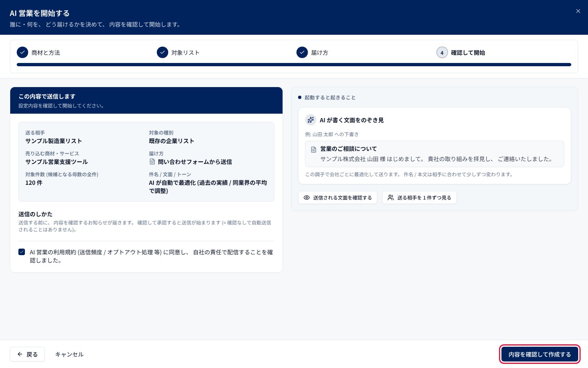
Task: Go back with the 戻る button
Action: click(x=27, y=354)
